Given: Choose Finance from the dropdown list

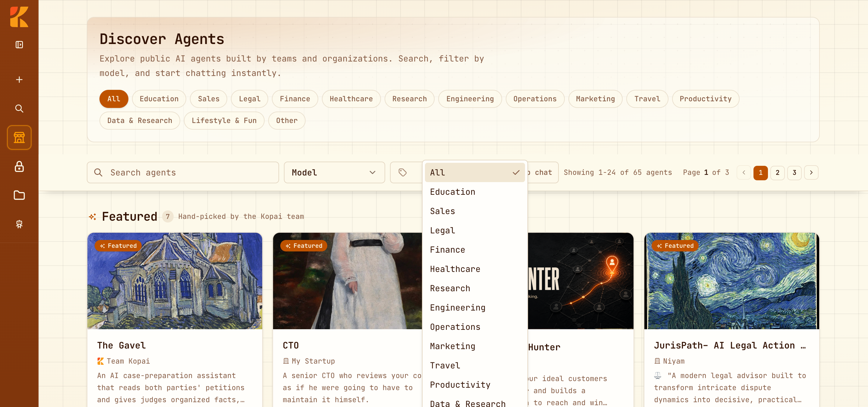Looking at the screenshot, I should point(474,250).
